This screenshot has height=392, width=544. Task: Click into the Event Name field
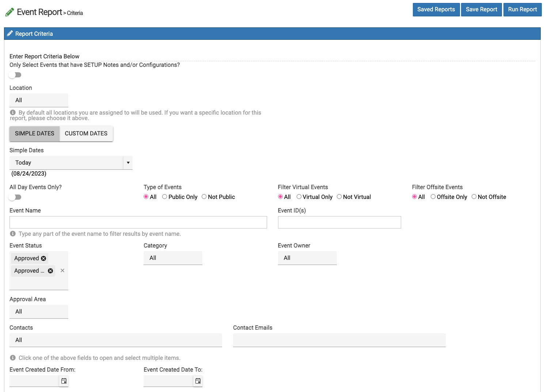coord(138,222)
